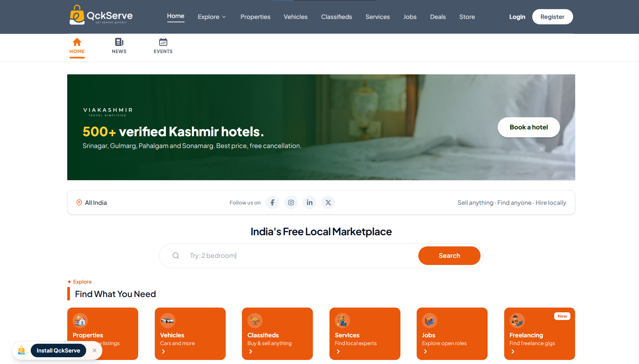639x364 pixels.
Task: Click the magnifier icon in search bar
Action: (x=176, y=256)
